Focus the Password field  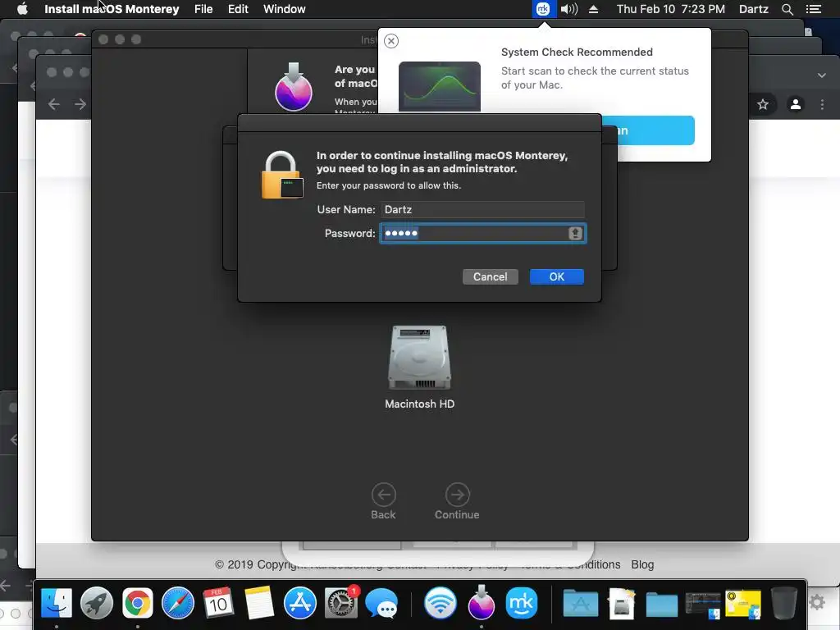(x=482, y=234)
